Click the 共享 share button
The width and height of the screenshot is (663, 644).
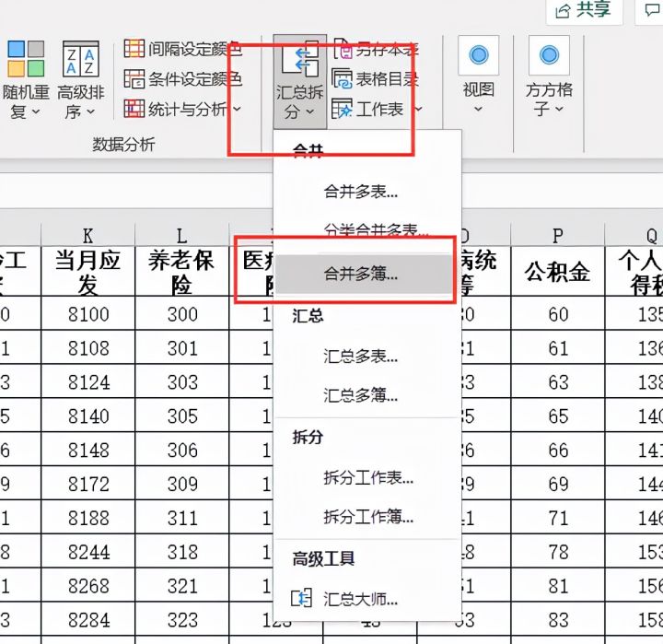[x=584, y=10]
